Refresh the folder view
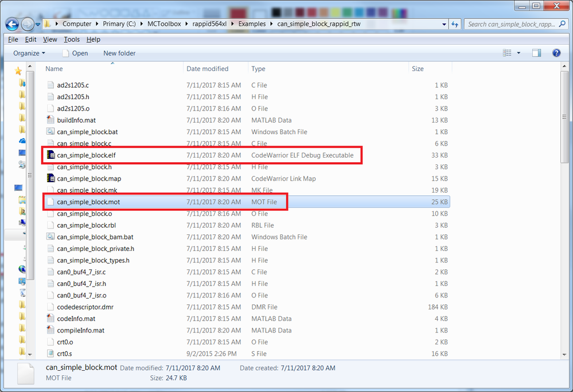 [455, 24]
